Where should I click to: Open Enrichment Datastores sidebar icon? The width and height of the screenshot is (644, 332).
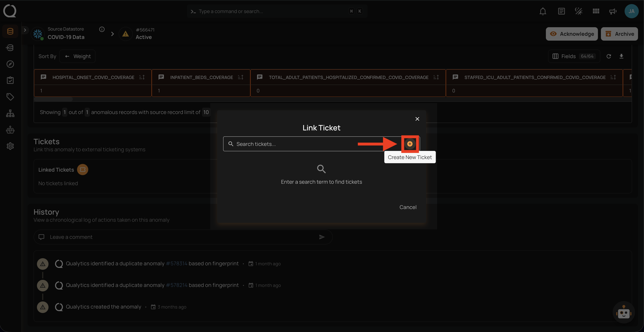(10, 48)
